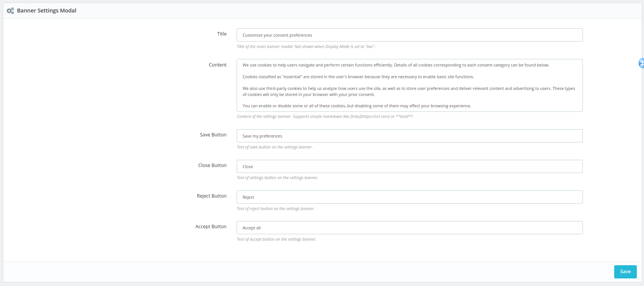Click the blue Save button
The image size is (644, 286).
[625, 272]
